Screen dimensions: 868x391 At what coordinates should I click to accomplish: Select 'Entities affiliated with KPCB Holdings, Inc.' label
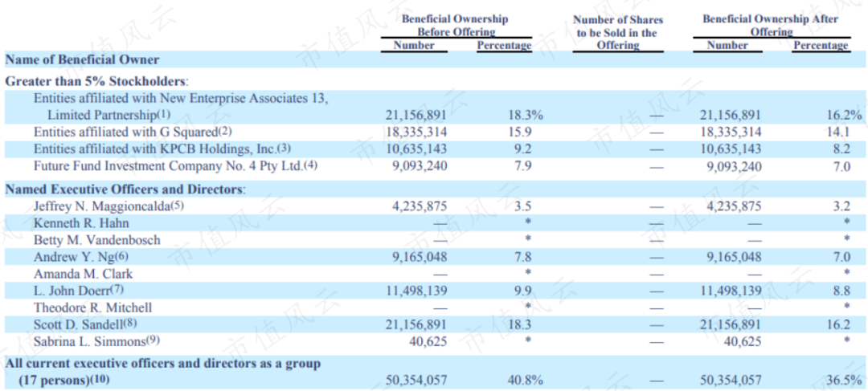(162, 149)
